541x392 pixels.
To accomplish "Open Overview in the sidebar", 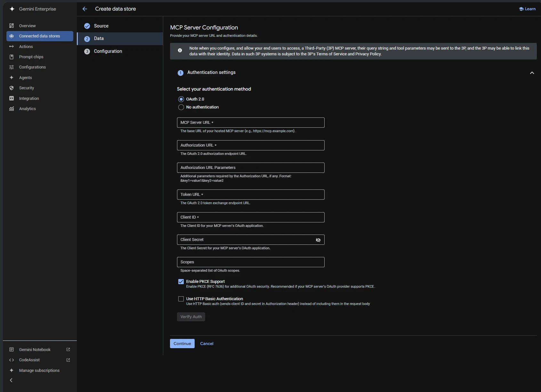I will pos(40,26).
